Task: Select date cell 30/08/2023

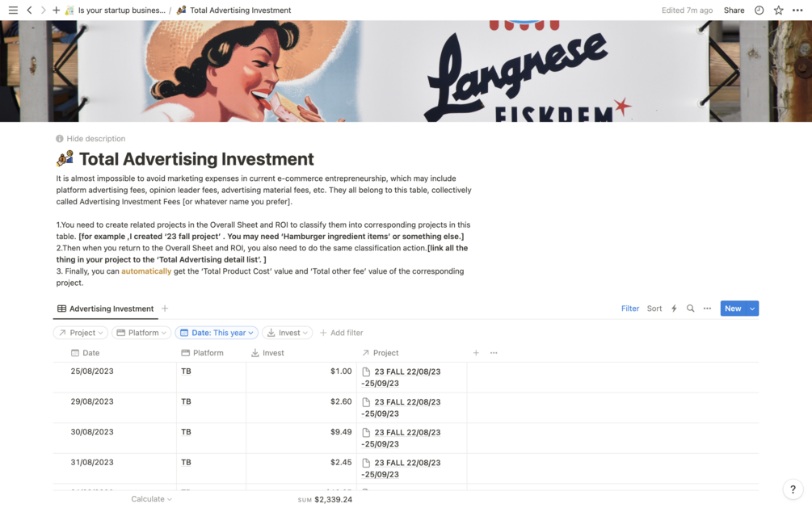Action: pyautogui.click(x=115, y=438)
